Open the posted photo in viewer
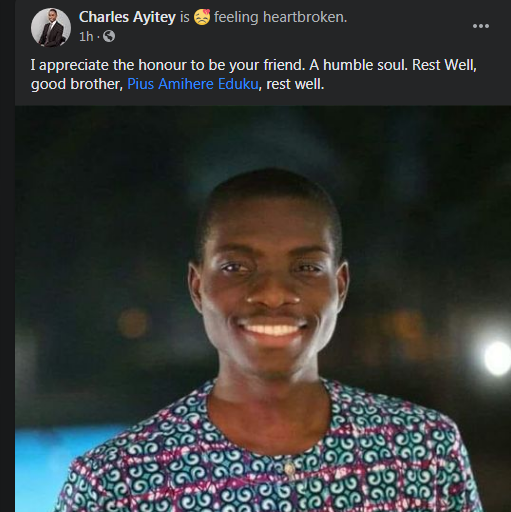 tap(263, 309)
